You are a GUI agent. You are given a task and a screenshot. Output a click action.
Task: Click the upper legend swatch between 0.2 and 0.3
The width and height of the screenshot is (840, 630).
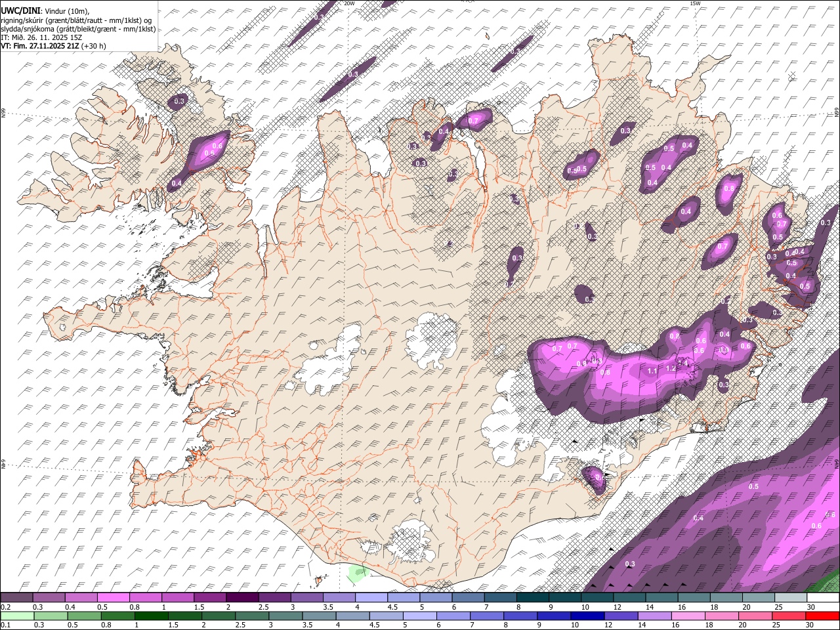tap(16, 598)
